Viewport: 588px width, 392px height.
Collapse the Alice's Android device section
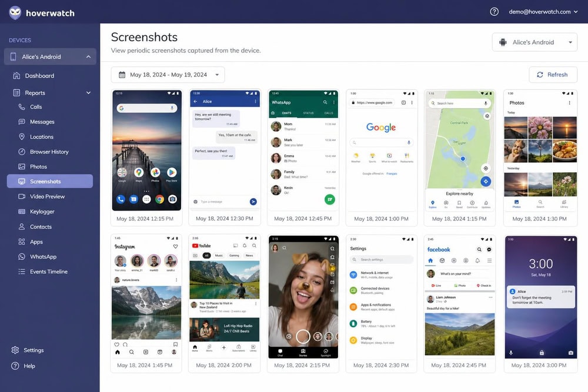(89, 56)
